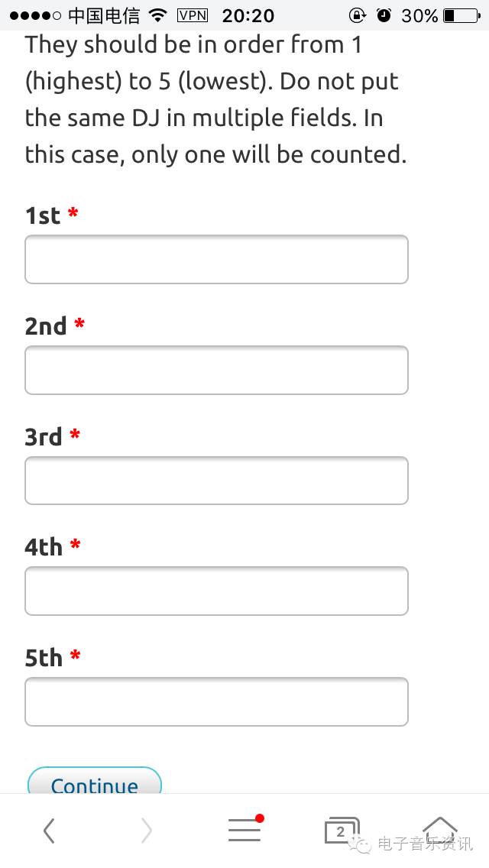Tap the rotation lock status icon

[x=358, y=15]
